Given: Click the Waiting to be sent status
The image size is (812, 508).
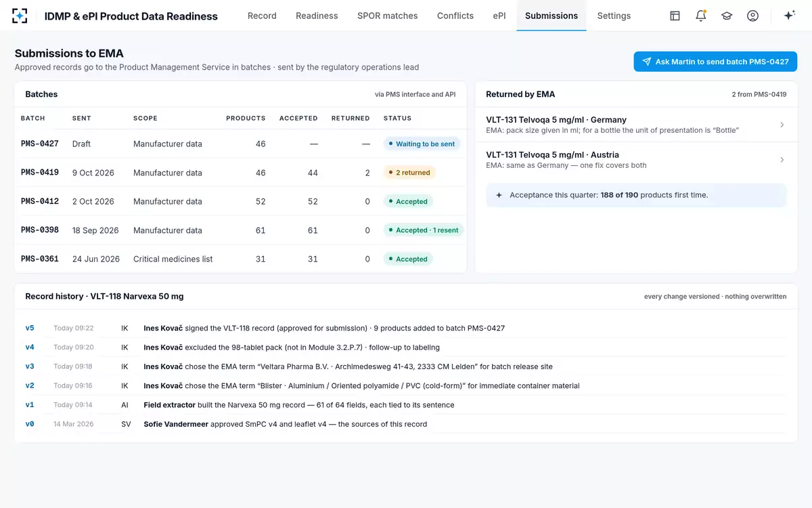Looking at the screenshot, I should pos(422,144).
